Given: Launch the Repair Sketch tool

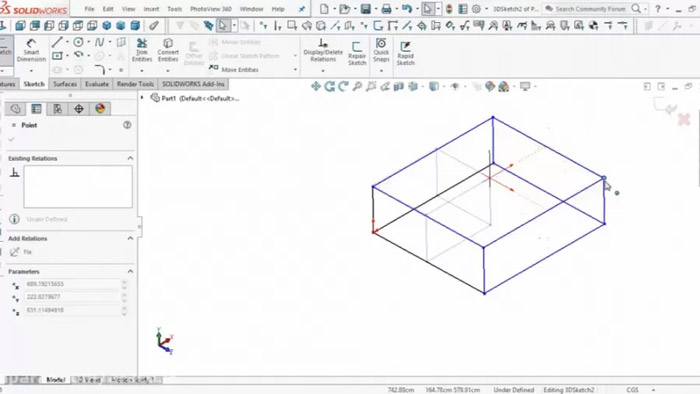Looking at the screenshot, I should tap(357, 53).
